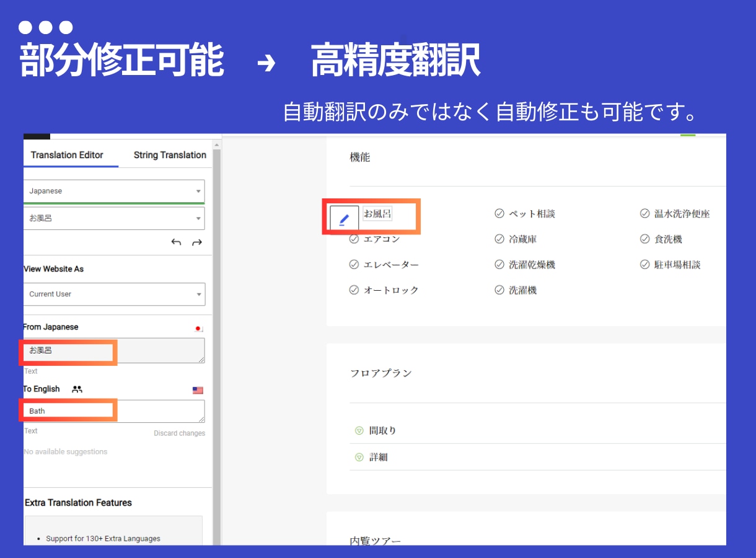Screen dimensions: 756x558
Task: Open the Current User view dropdown
Action: click(x=114, y=294)
